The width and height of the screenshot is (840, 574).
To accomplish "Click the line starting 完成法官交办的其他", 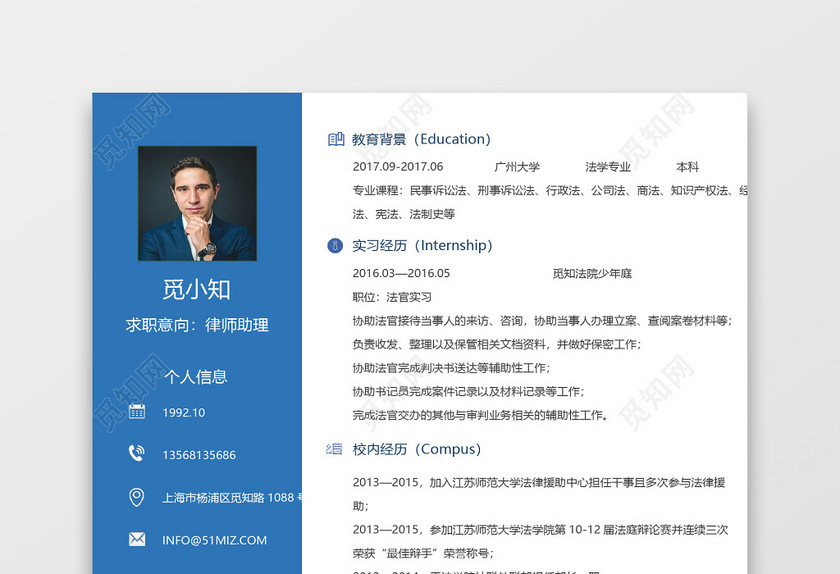I will point(480,415).
